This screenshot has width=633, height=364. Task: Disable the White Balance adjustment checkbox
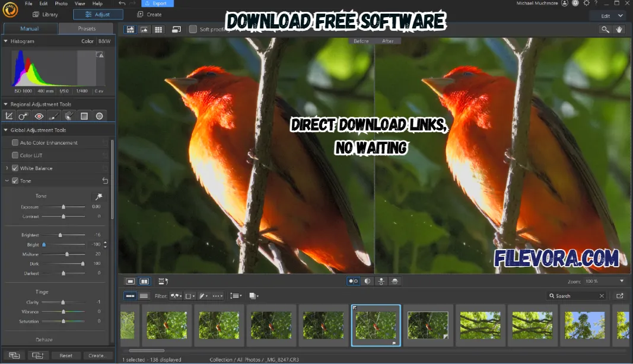[15, 168]
